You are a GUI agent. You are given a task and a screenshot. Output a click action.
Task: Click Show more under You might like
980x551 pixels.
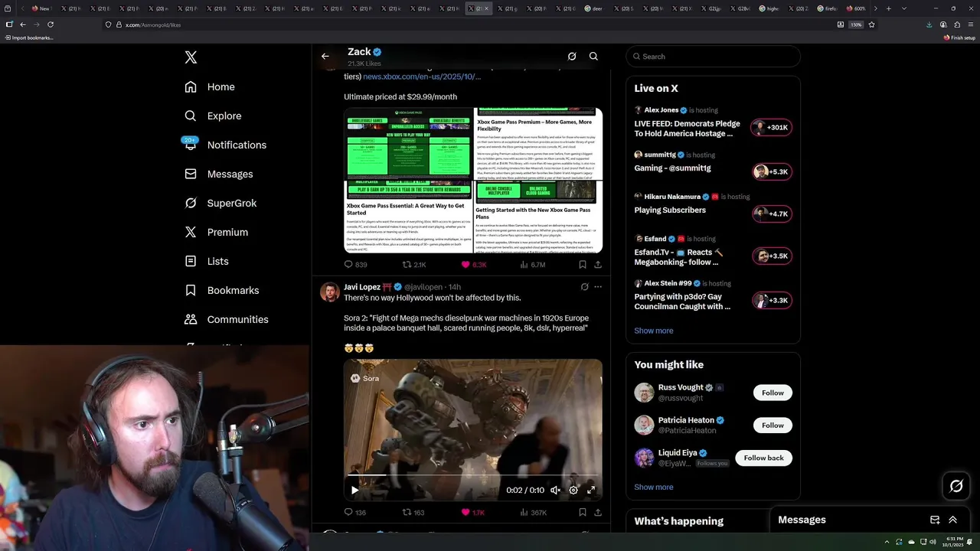653,487
